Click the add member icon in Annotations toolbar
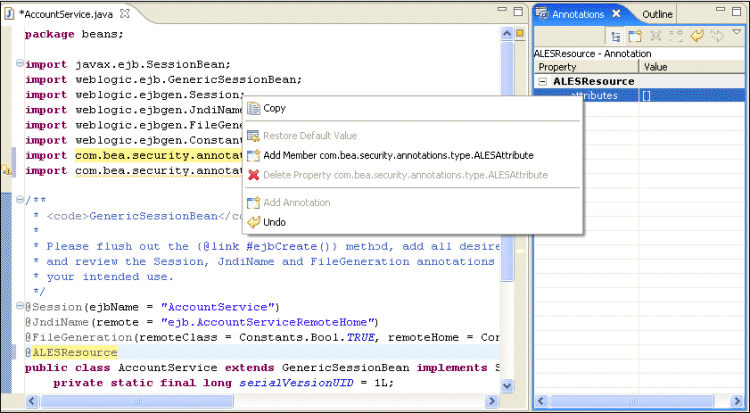This screenshot has width=750, height=413. [635, 36]
